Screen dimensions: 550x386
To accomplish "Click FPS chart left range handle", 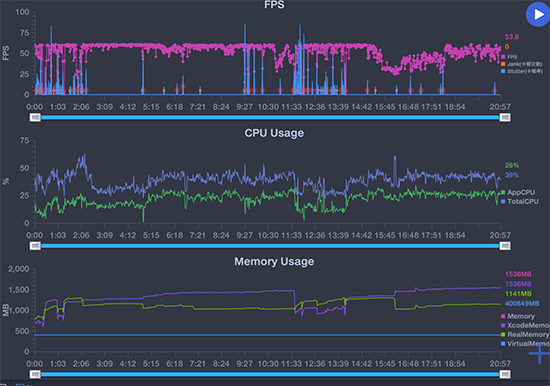I will [35, 117].
